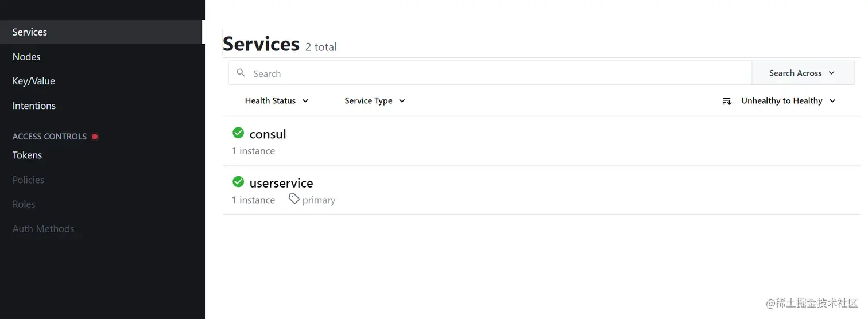Screen dimensions: 868x319
Task: Navigate to the Key/Value section
Action: [34, 81]
